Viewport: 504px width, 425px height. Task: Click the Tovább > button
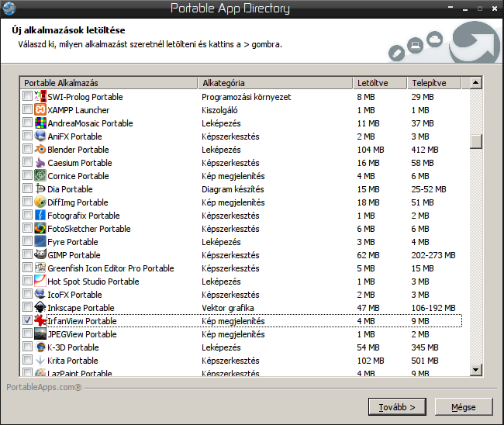[397, 407]
